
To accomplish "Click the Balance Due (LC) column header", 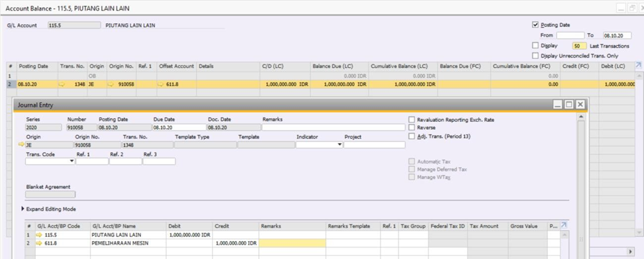I will (x=340, y=66).
